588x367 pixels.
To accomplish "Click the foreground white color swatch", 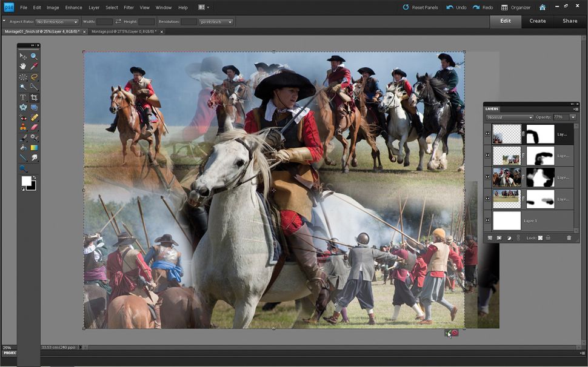I will click(x=26, y=181).
